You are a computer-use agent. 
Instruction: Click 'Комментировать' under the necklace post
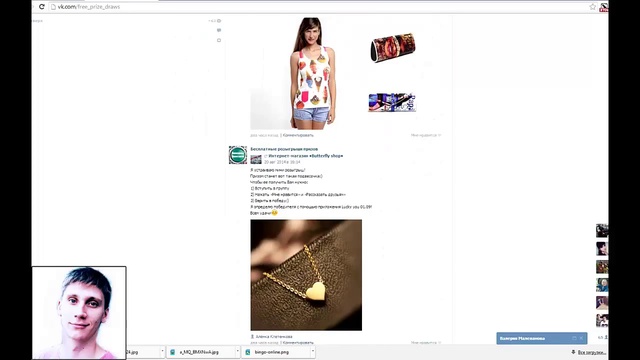[298, 342]
